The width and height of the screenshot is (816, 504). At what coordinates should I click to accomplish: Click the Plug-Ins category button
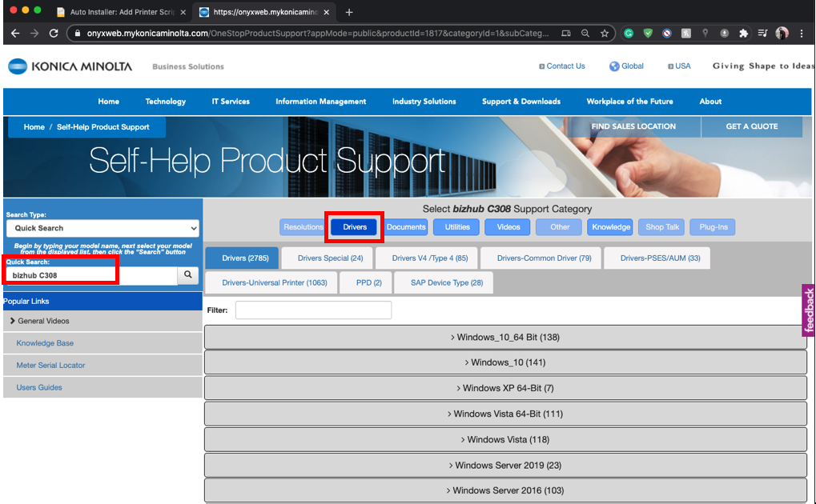coord(713,227)
